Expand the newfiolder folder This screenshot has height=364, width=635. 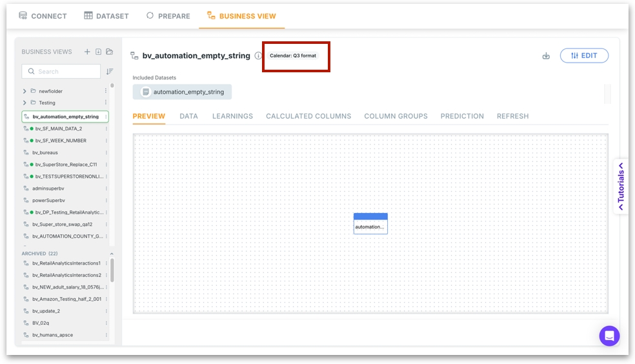click(25, 92)
